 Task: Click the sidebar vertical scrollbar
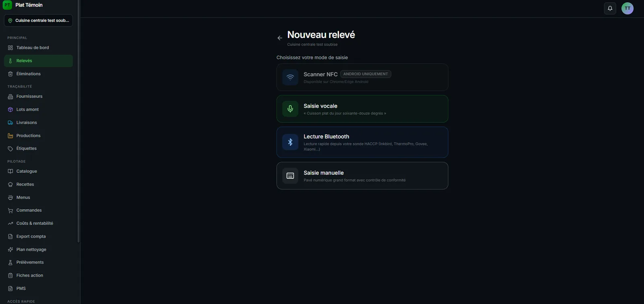coord(78,121)
